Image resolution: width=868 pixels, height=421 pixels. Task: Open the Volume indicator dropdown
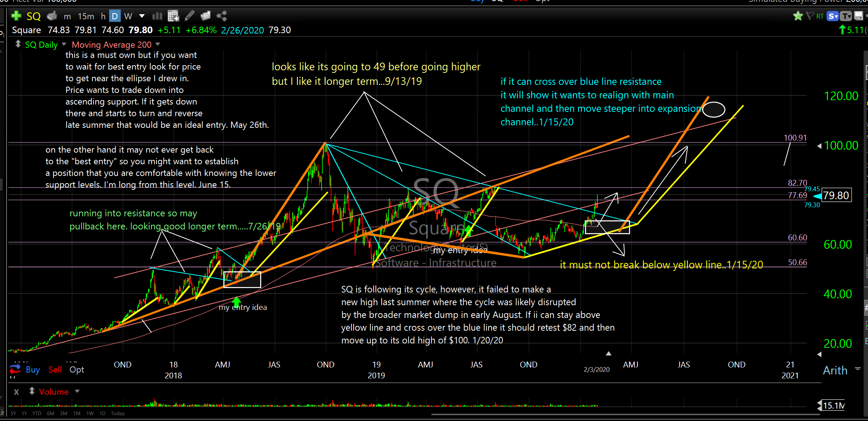pyautogui.click(x=77, y=391)
